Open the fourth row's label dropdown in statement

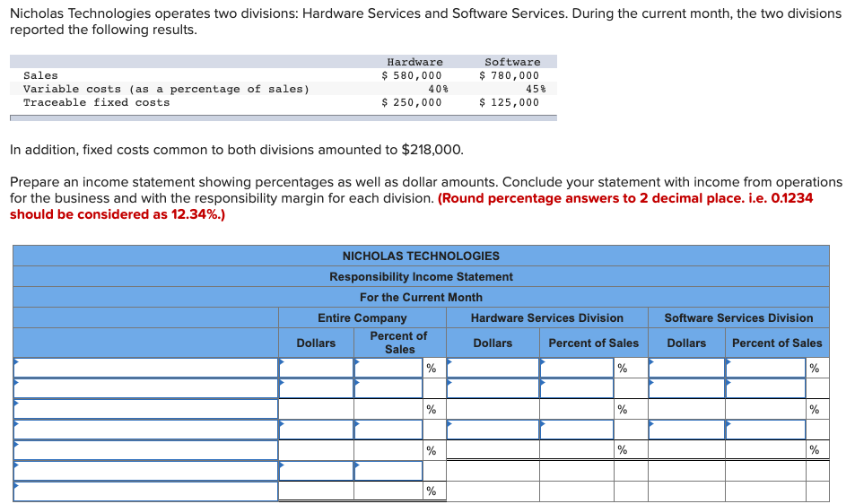(145, 430)
